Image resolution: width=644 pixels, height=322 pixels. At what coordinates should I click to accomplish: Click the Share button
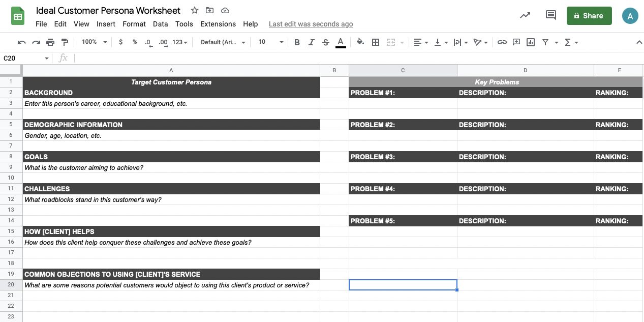(x=589, y=16)
